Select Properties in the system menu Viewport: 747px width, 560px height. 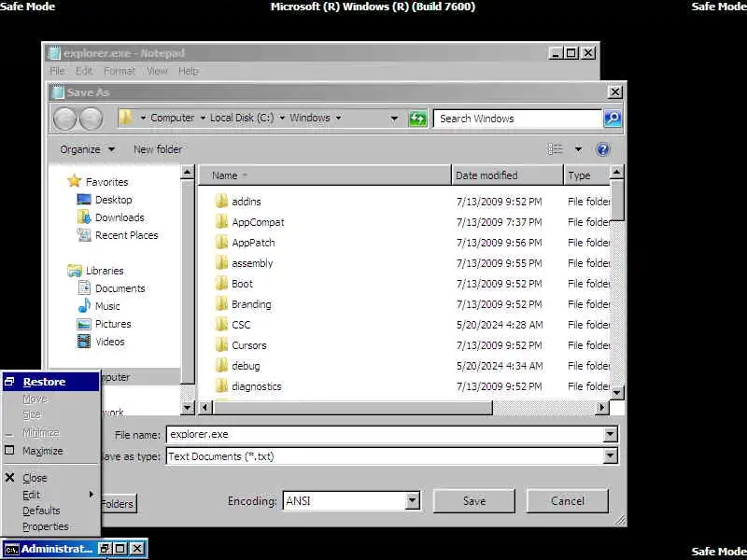click(x=51, y=526)
